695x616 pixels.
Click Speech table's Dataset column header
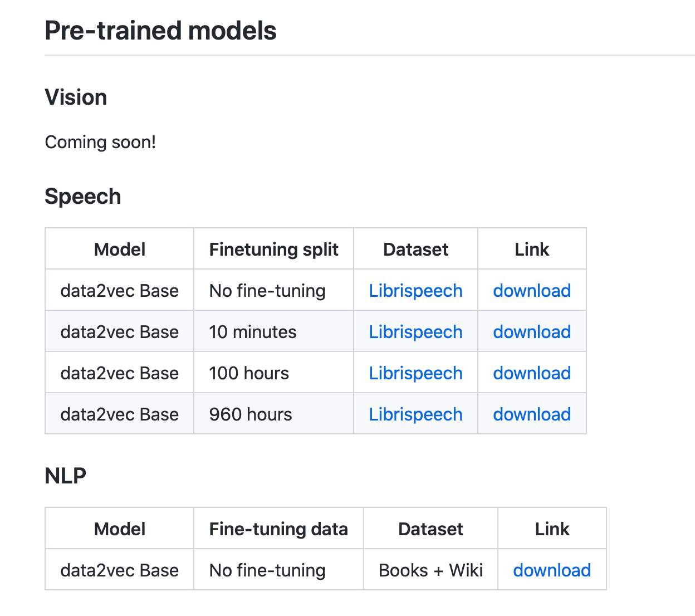415,250
